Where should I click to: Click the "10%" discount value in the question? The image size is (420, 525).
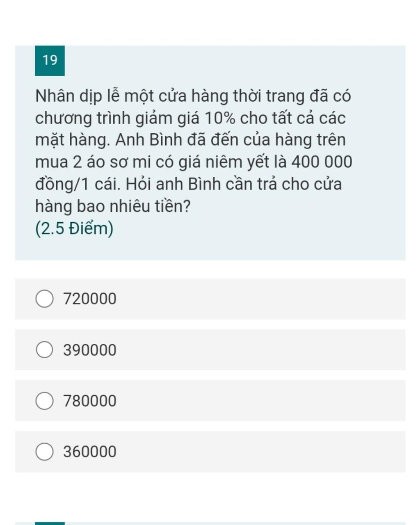(x=219, y=119)
